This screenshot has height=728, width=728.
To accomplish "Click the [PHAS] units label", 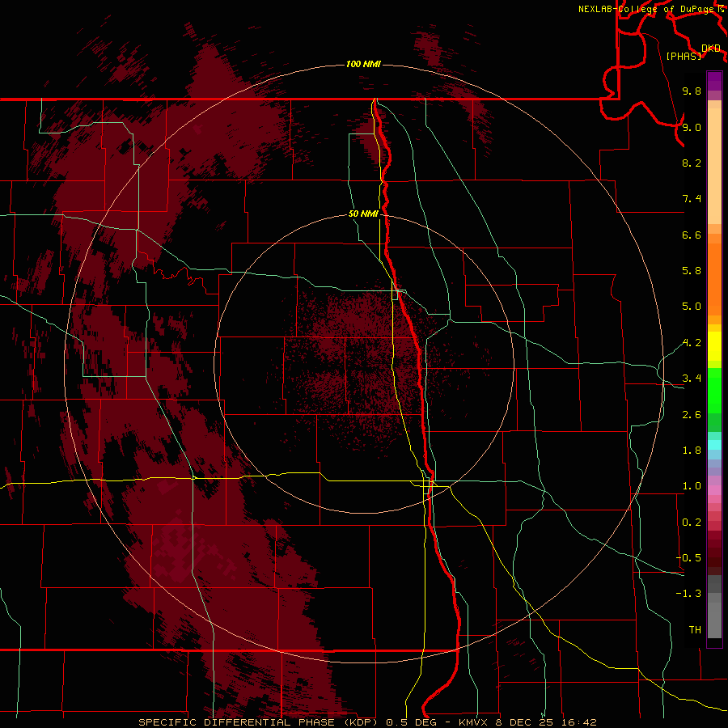I will (x=684, y=56).
